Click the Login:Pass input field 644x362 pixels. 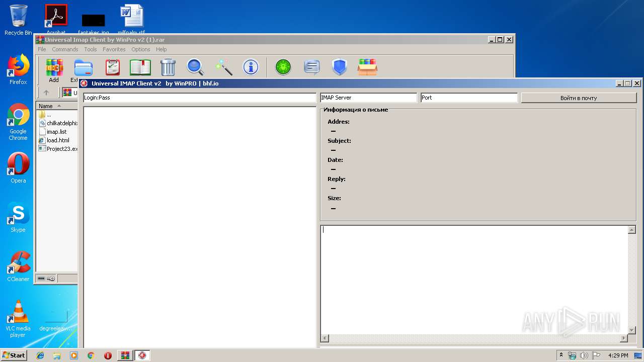200,98
